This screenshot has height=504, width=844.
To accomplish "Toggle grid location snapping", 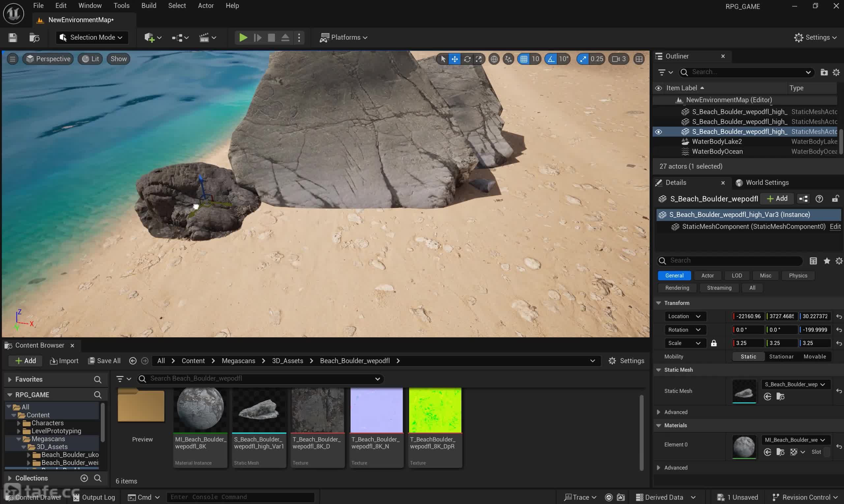I will click(x=524, y=59).
